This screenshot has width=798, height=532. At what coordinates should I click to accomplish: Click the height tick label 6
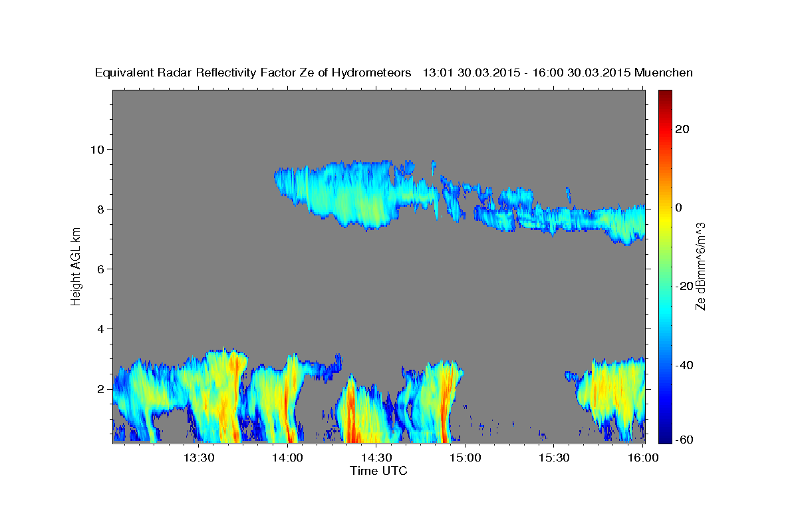point(100,269)
